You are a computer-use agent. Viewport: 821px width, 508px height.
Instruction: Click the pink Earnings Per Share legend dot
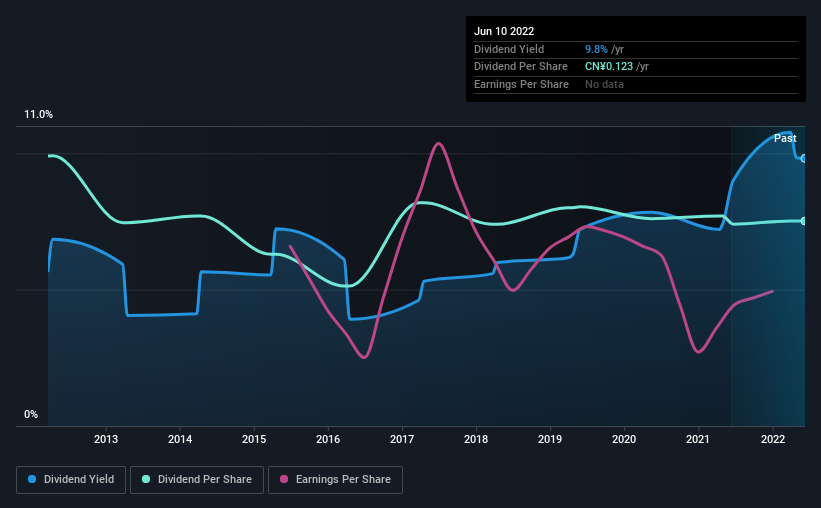tap(284, 479)
